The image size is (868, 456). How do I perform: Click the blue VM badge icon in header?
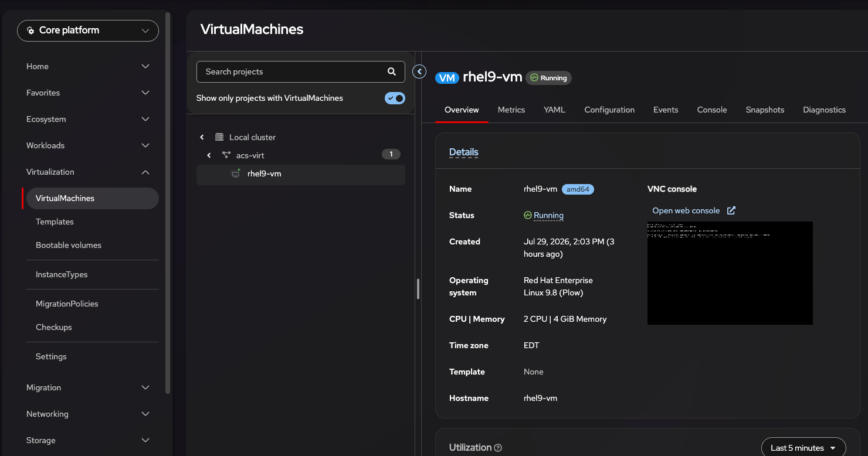tap(447, 78)
